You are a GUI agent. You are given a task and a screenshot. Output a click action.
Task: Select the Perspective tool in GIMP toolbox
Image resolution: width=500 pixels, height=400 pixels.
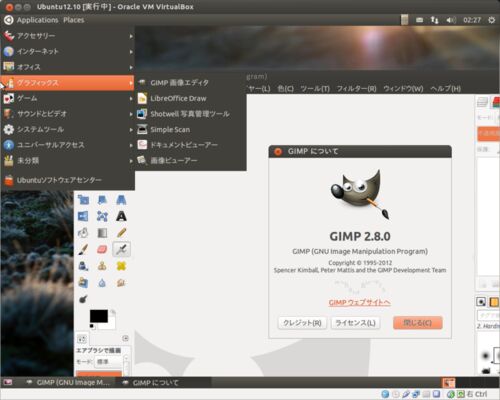click(121, 200)
